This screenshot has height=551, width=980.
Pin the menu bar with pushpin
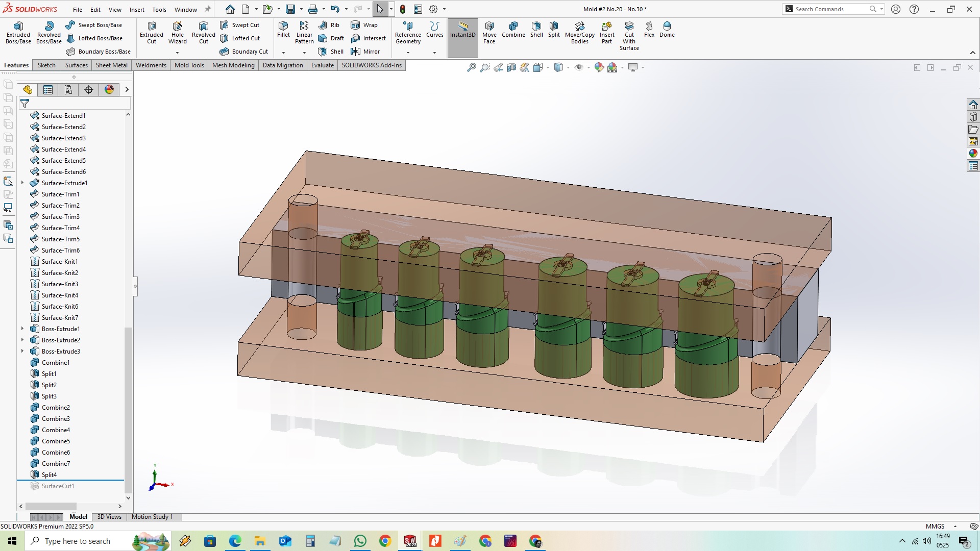pos(208,9)
